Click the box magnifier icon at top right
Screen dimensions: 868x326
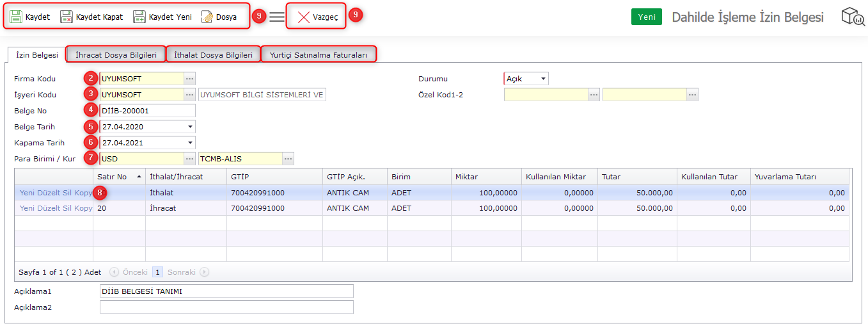tap(853, 17)
